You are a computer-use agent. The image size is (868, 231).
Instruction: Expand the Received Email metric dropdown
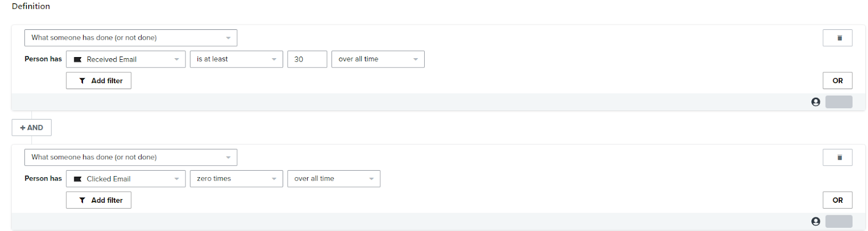click(x=126, y=59)
